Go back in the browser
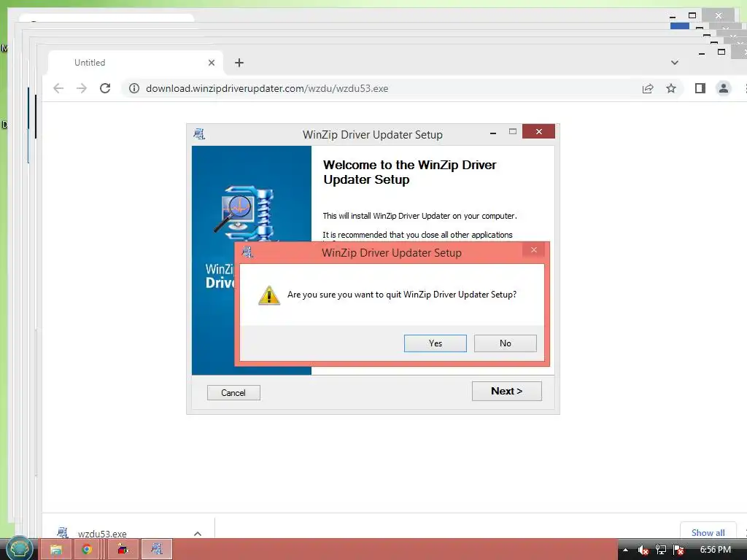The height and width of the screenshot is (560, 747). click(58, 88)
